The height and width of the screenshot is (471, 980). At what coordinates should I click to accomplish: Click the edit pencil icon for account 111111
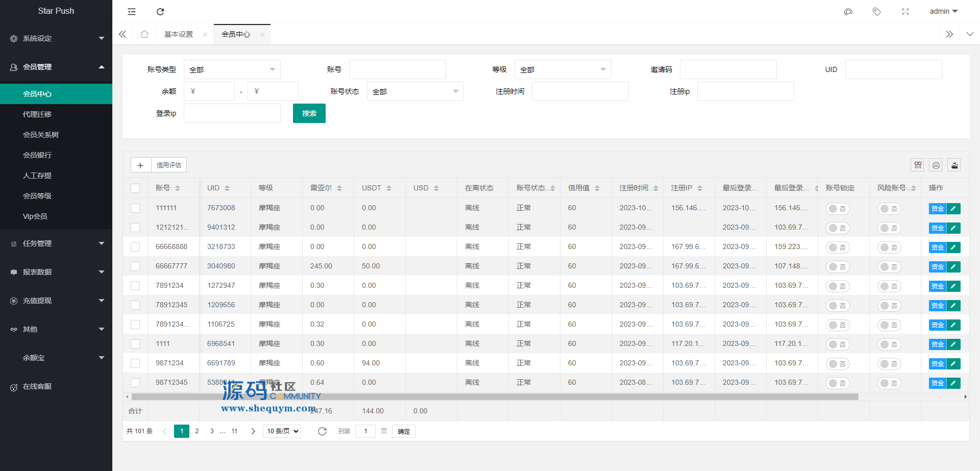pos(953,208)
